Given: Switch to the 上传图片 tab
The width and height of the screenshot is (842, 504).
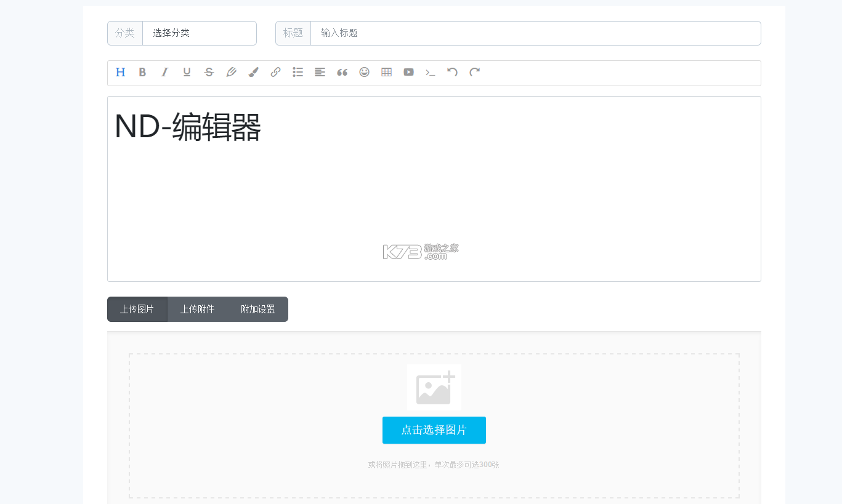Looking at the screenshot, I should point(137,309).
